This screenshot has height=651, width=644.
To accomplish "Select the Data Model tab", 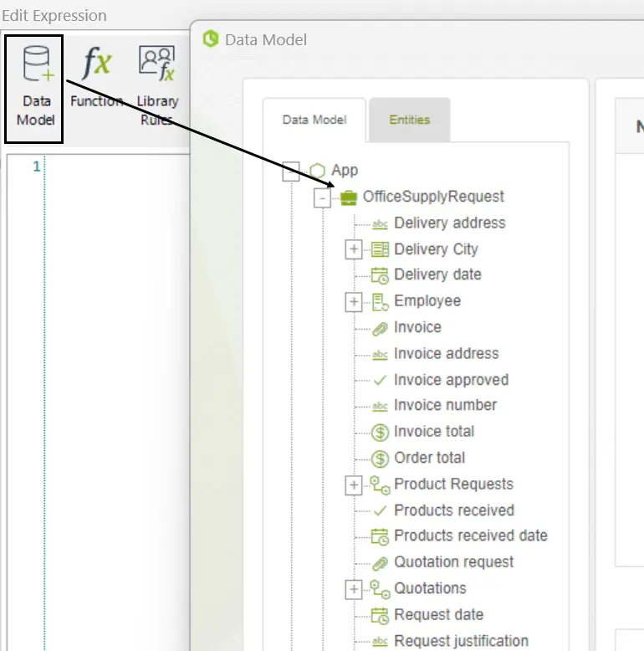I will pos(314,120).
